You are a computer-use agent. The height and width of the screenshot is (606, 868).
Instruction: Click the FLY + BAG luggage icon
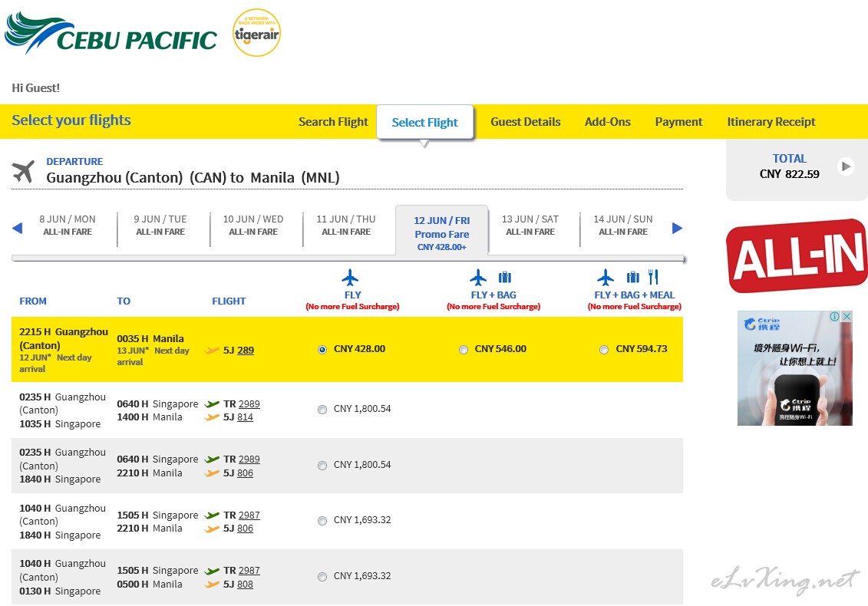point(505,277)
